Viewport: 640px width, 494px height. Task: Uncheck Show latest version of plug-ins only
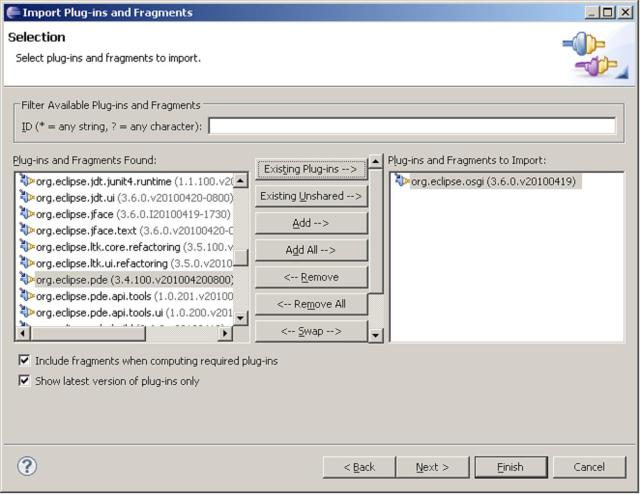(x=24, y=381)
